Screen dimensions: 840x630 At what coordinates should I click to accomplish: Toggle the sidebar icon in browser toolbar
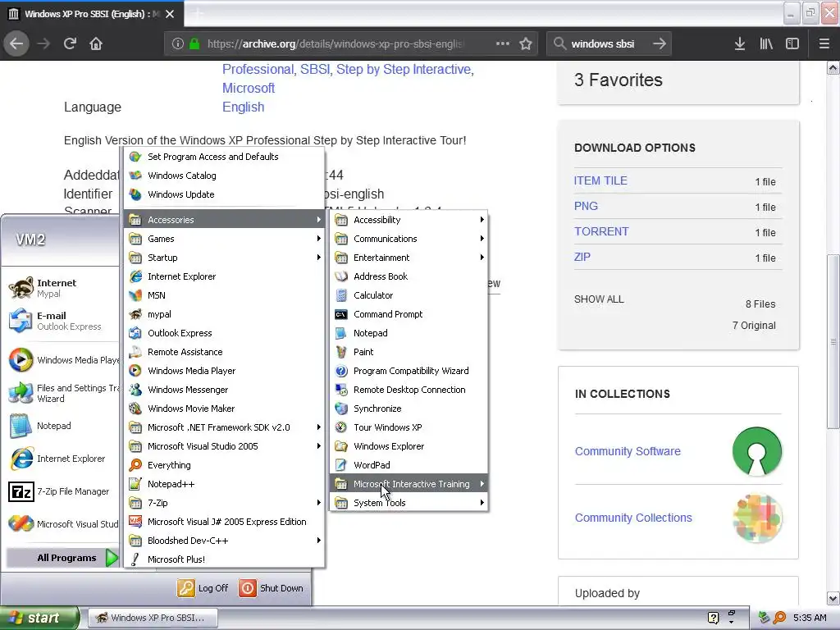792,44
